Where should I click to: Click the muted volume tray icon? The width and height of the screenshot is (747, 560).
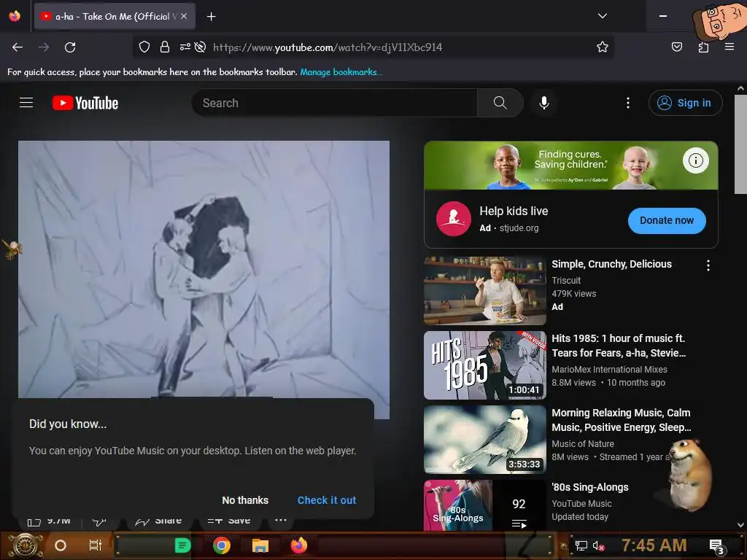[598, 545]
